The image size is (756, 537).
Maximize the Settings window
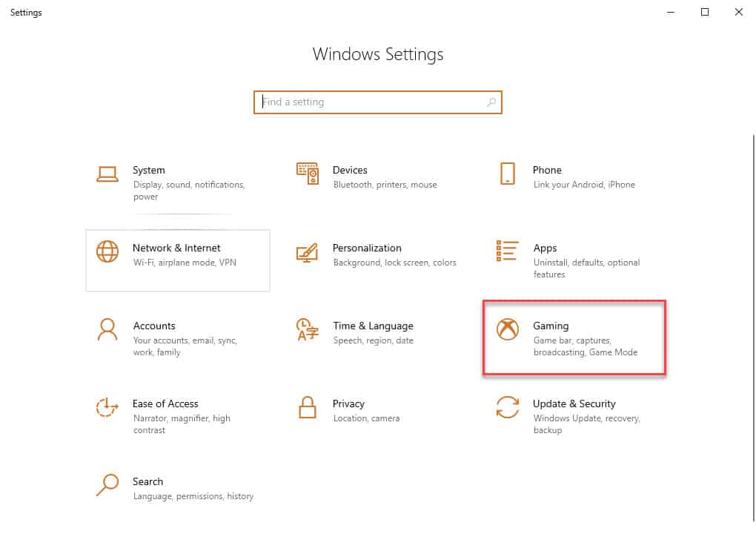(705, 12)
